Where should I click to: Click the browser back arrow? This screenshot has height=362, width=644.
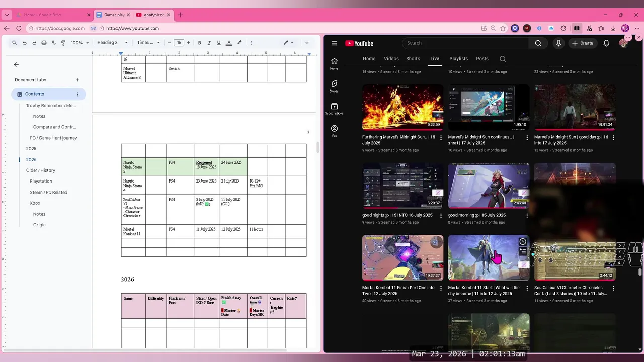click(x=7, y=28)
